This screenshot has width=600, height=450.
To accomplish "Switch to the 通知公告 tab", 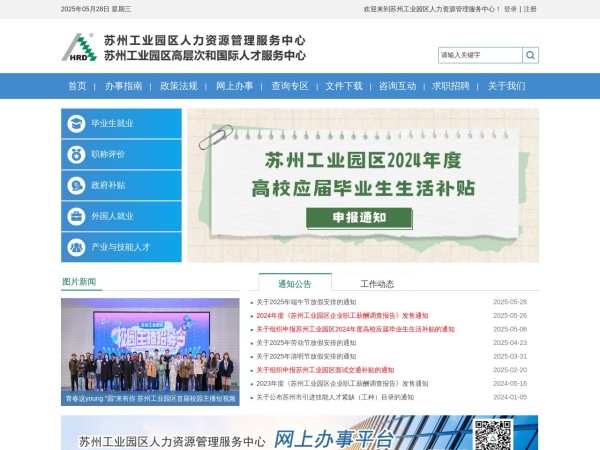I will [x=295, y=284].
